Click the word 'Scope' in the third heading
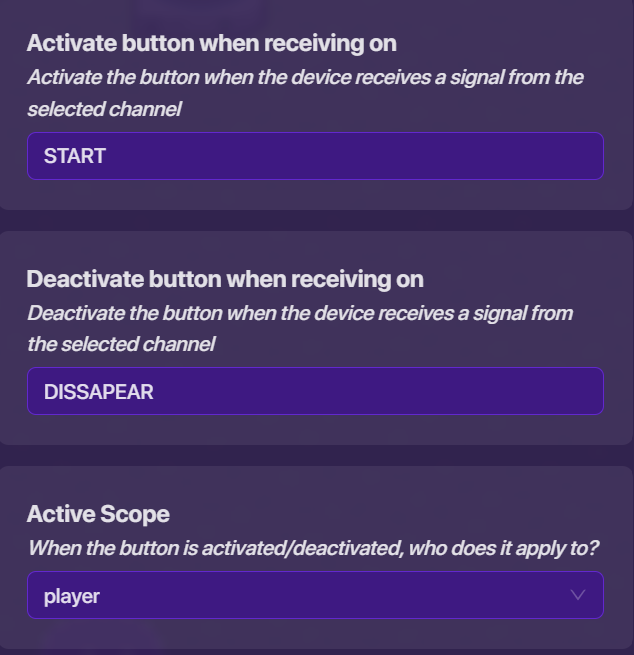Viewport: 634px width, 655px height. coord(135,514)
